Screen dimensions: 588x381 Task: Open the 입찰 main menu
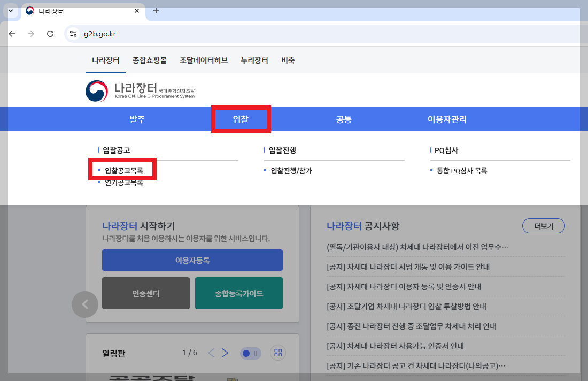tap(241, 119)
